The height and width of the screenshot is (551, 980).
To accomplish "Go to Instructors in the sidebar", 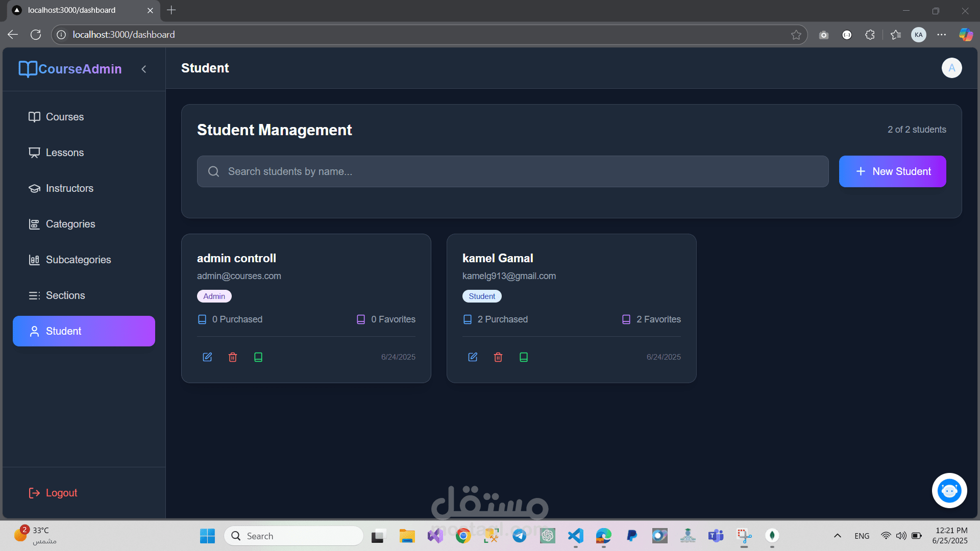I will (x=69, y=188).
